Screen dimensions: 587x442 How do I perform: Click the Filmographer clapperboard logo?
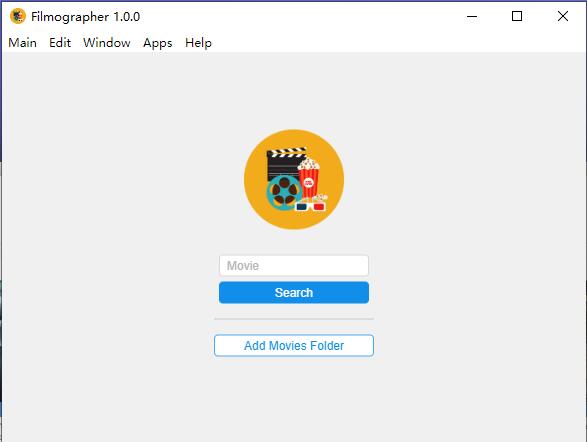point(294,179)
